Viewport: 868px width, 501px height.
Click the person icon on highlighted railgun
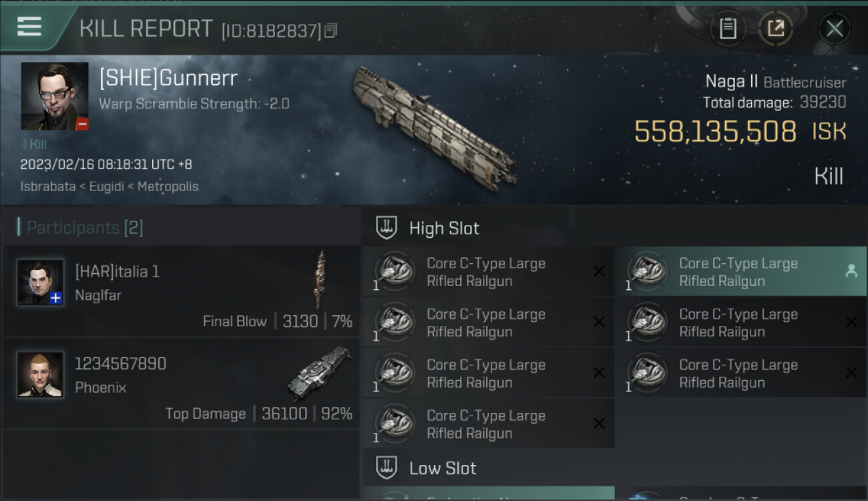[x=851, y=271]
